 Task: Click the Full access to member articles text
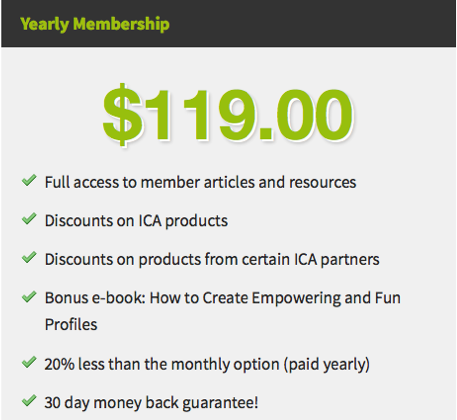(200, 183)
